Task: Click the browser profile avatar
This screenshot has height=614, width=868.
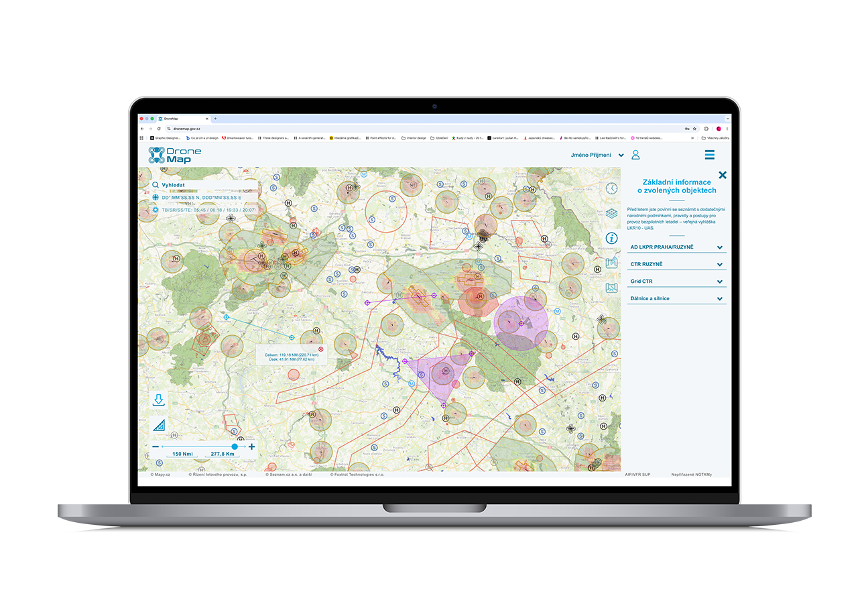Action: (x=719, y=129)
